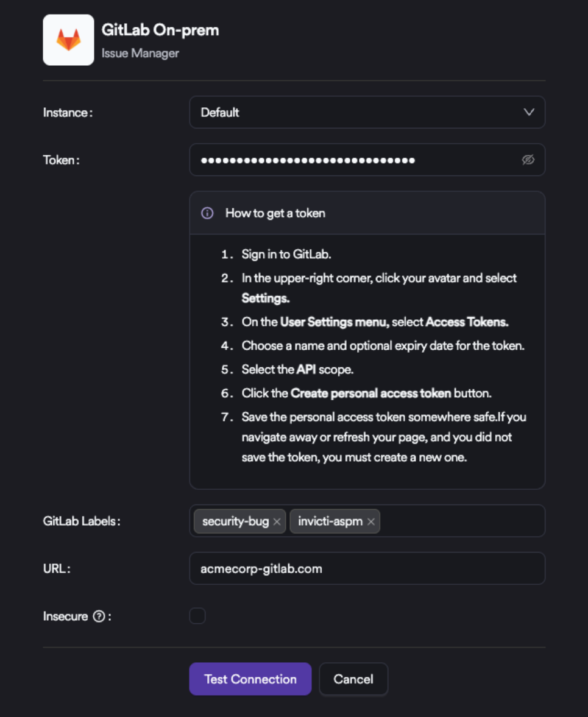Click the Insecure field label text
The image size is (588, 717).
(65, 616)
